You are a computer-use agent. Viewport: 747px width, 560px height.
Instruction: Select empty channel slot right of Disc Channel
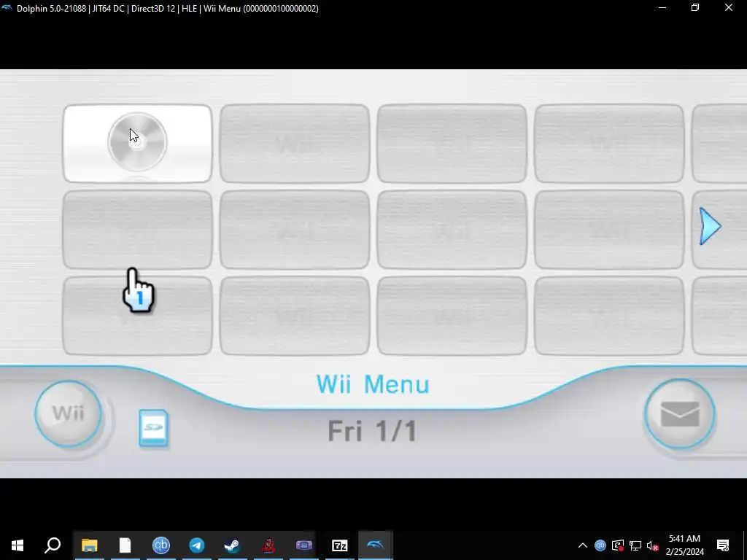pyautogui.click(x=295, y=144)
